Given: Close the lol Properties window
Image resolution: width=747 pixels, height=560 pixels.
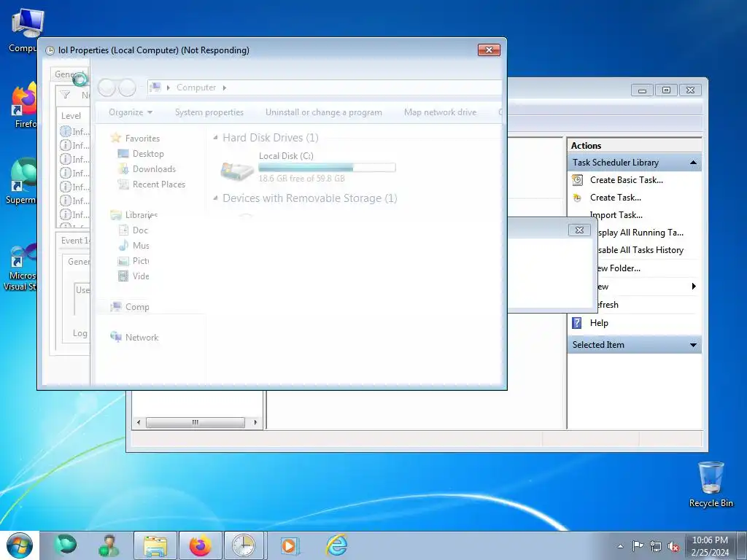Looking at the screenshot, I should pos(489,50).
